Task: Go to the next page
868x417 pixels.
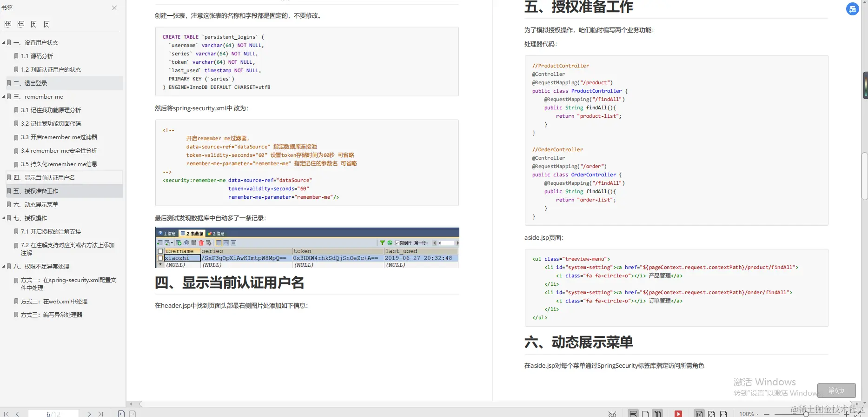Action: point(89,414)
